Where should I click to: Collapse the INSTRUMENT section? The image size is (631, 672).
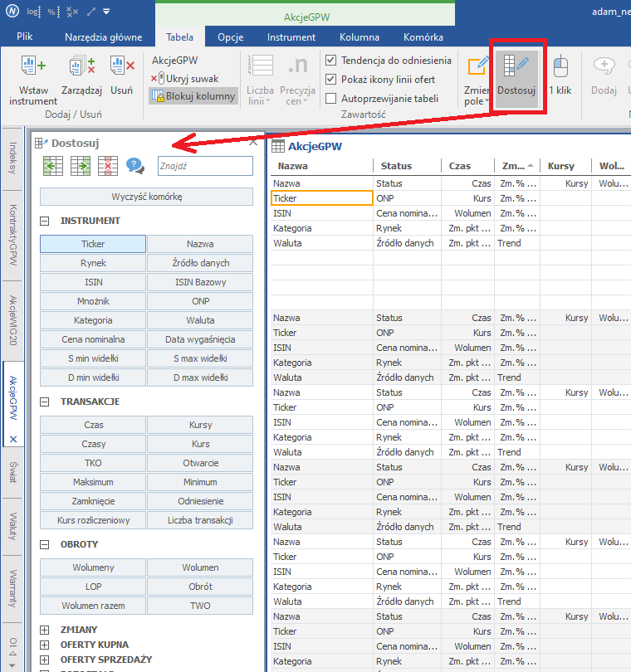[x=44, y=222]
